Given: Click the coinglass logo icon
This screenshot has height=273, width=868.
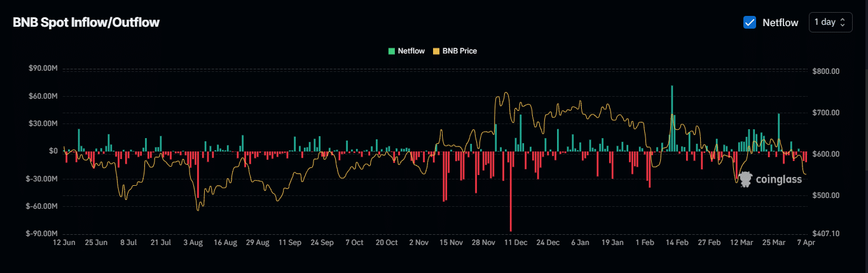Looking at the screenshot, I should (x=746, y=179).
